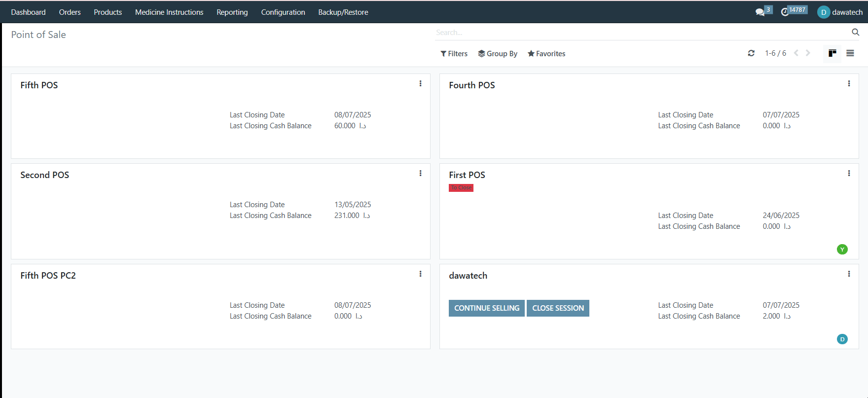This screenshot has width=868, height=398.
Task: Open Second POS card options menu
Action: click(x=421, y=174)
